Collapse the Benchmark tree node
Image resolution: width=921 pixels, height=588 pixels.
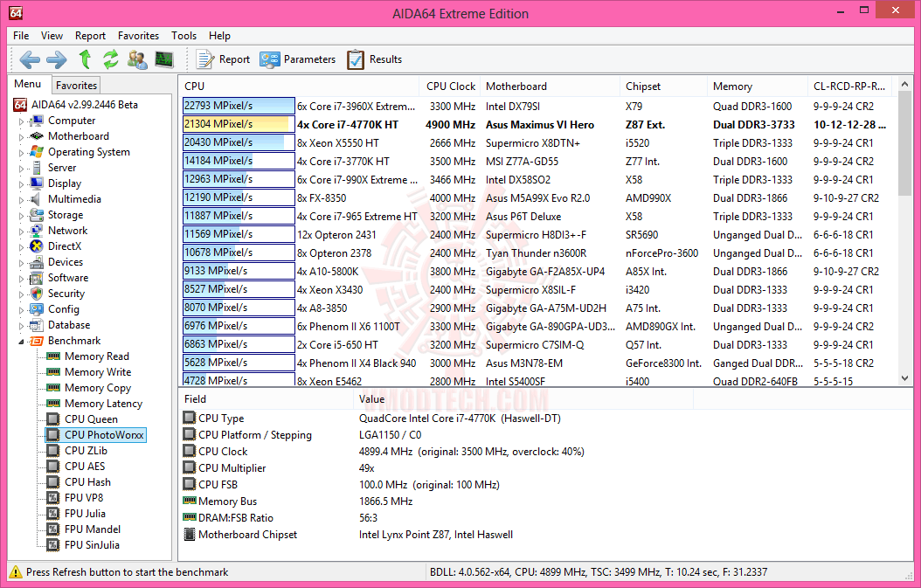click(22, 342)
